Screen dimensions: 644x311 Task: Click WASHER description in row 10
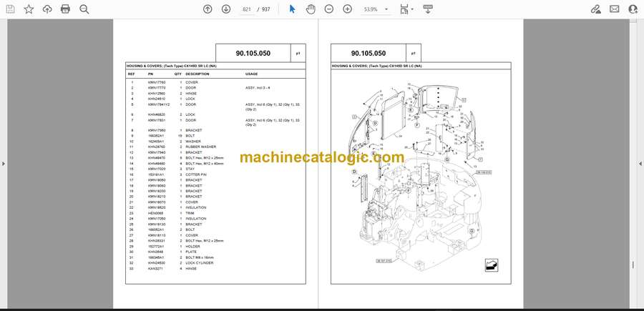(x=193, y=141)
